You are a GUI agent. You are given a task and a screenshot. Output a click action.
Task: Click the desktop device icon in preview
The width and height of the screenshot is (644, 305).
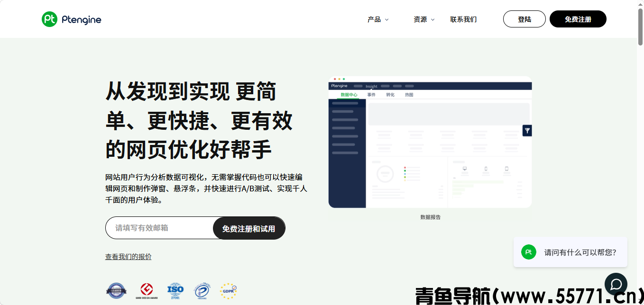click(x=465, y=169)
